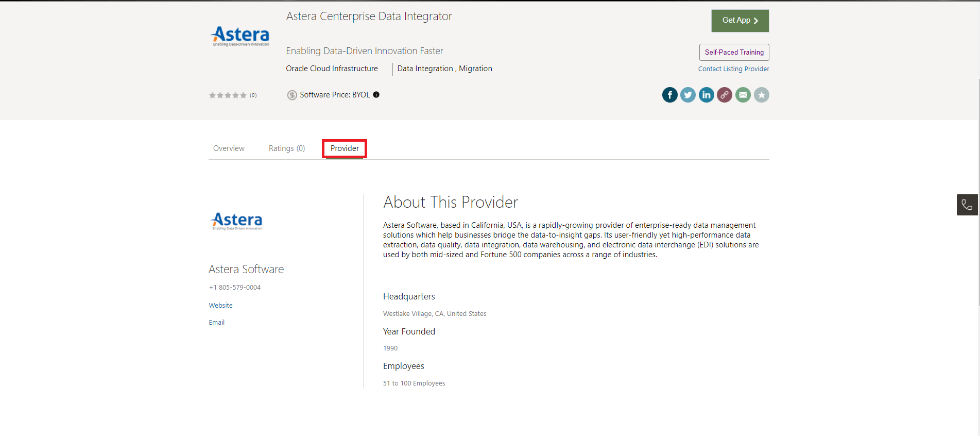Share listing on LinkedIn
The width and height of the screenshot is (980, 436).
[x=706, y=95]
